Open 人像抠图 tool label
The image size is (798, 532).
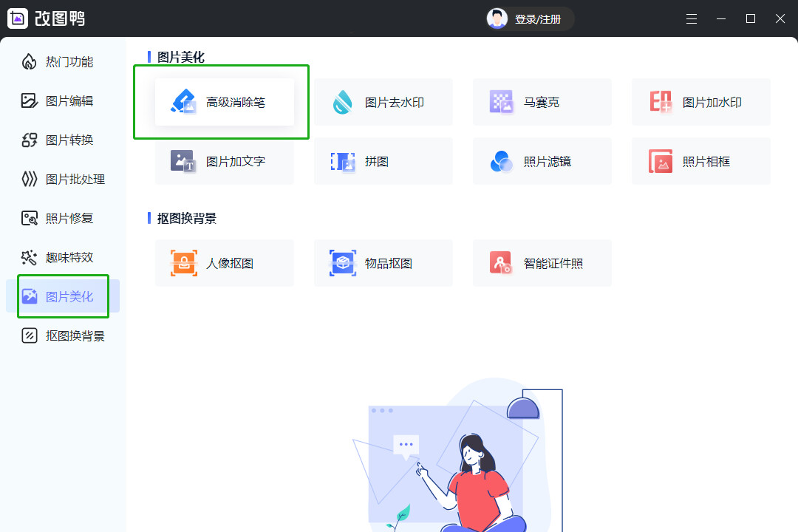tap(230, 263)
